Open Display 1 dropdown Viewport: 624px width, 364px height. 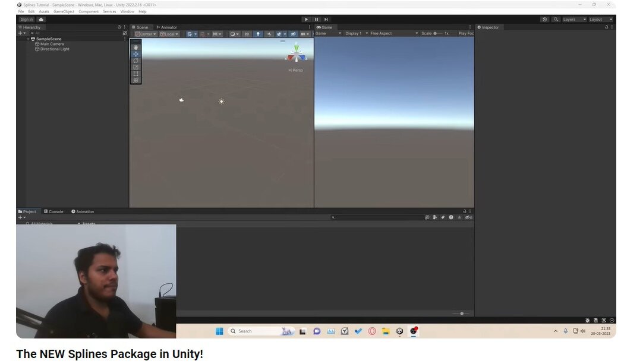coord(357,33)
